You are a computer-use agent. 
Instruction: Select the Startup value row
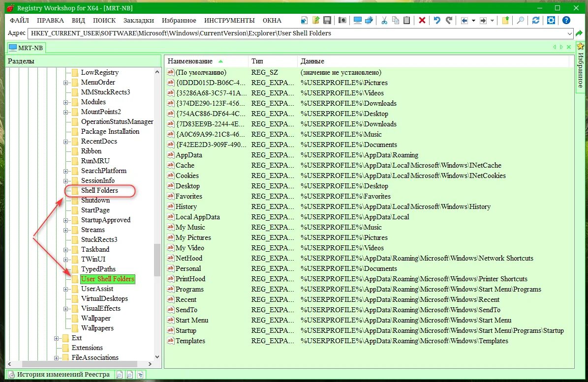tap(370, 331)
